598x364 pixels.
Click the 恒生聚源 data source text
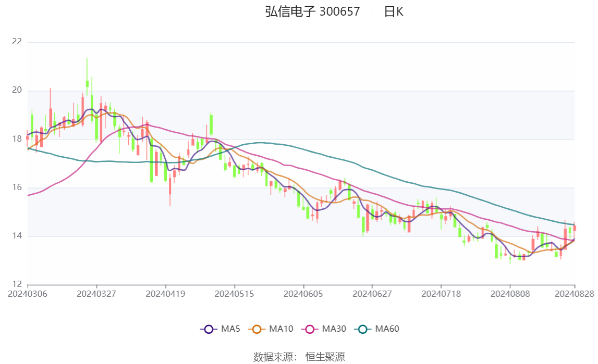[325, 357]
